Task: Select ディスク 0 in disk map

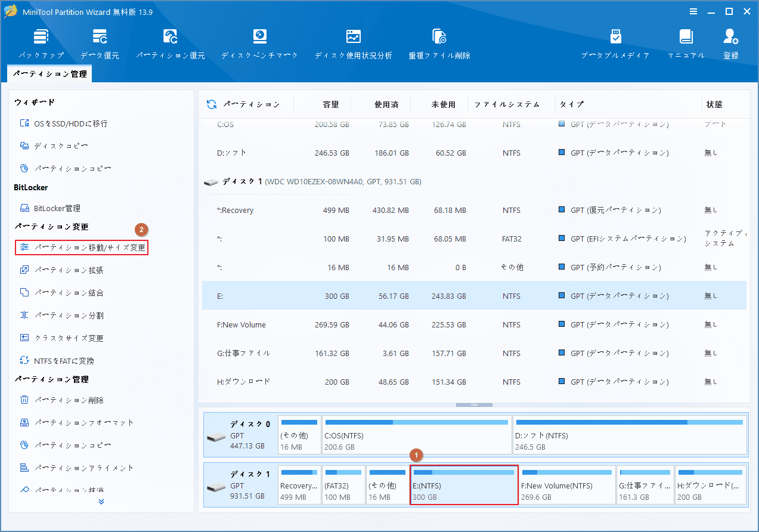Action: 241,435
